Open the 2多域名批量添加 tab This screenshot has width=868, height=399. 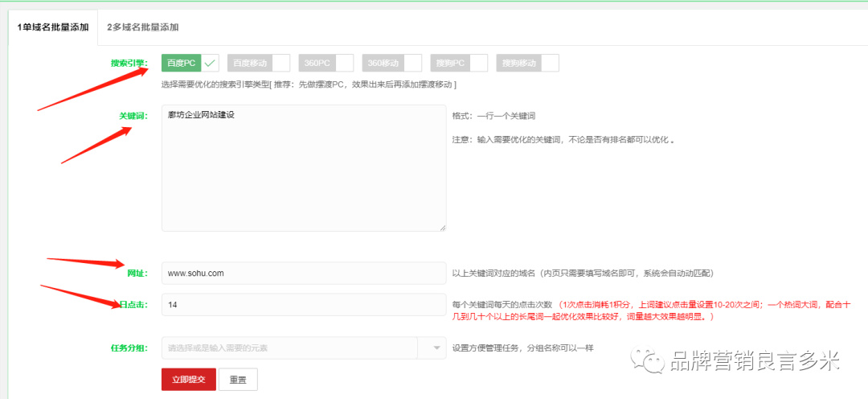142,27
